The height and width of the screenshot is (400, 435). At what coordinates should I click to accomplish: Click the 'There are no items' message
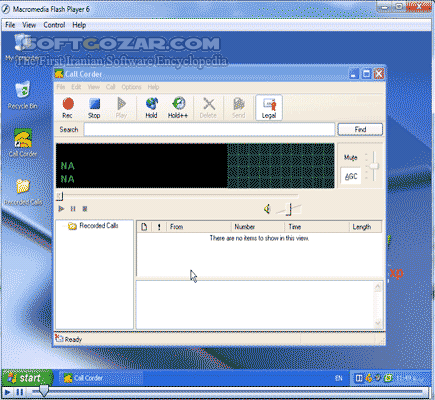coord(259,238)
